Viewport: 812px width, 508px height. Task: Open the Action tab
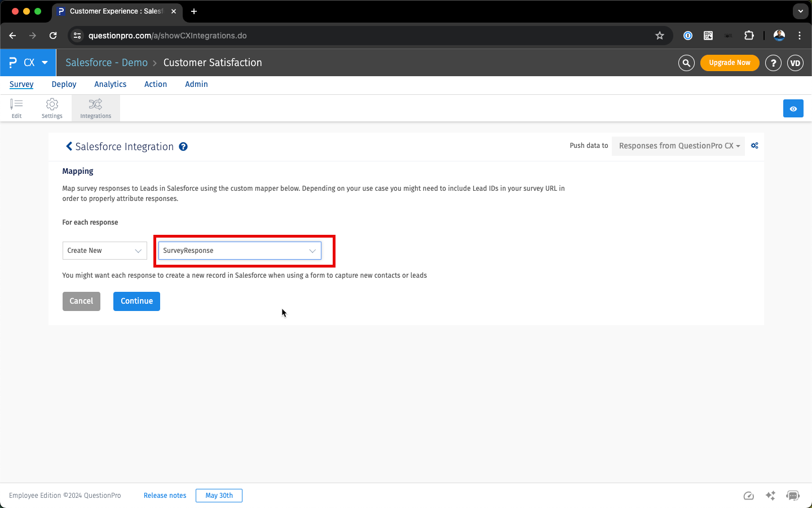click(x=156, y=84)
